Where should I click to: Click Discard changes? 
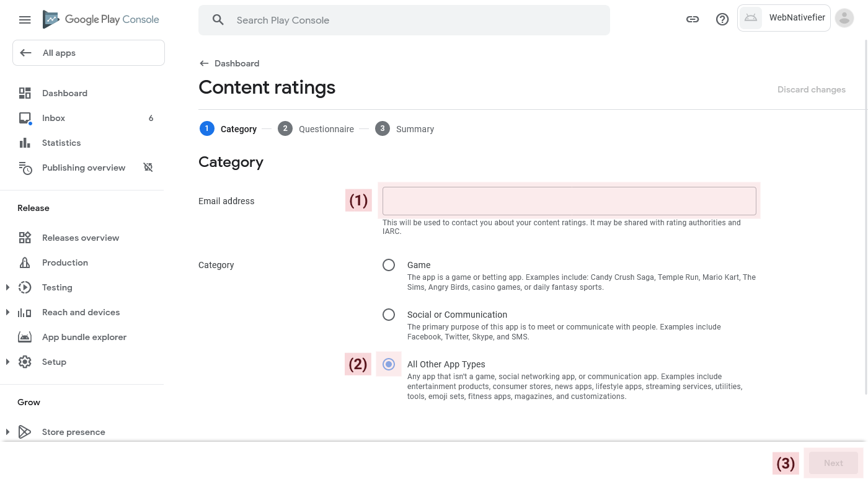(812, 89)
